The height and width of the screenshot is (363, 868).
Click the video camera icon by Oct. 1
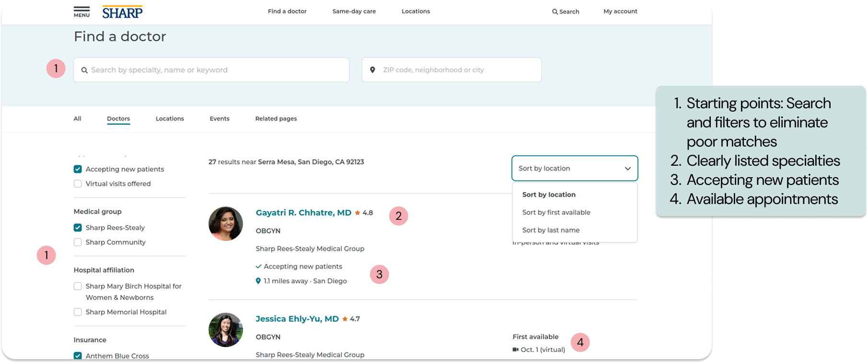516,350
